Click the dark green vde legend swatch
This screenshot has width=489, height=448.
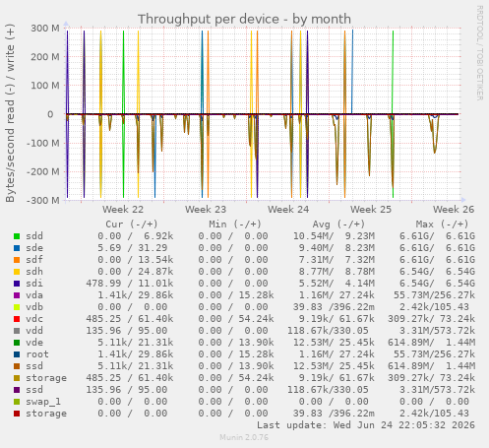point(17,343)
